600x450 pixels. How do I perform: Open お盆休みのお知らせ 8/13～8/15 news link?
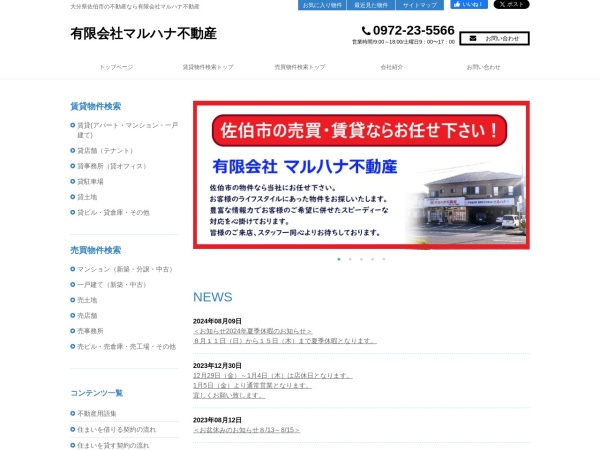coord(246,430)
